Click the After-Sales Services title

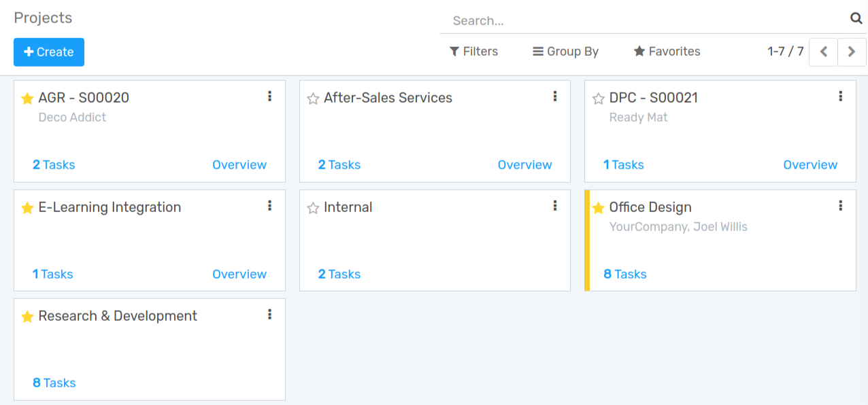coord(388,98)
